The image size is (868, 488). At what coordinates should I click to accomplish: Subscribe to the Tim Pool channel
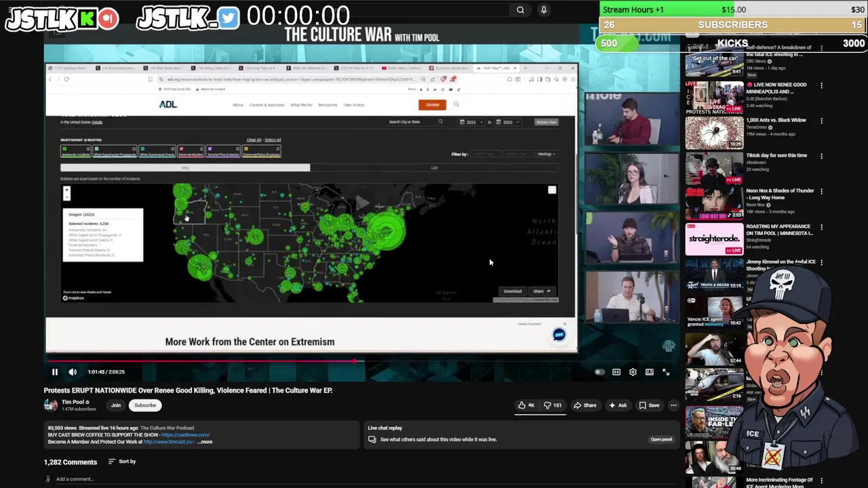[145, 405]
